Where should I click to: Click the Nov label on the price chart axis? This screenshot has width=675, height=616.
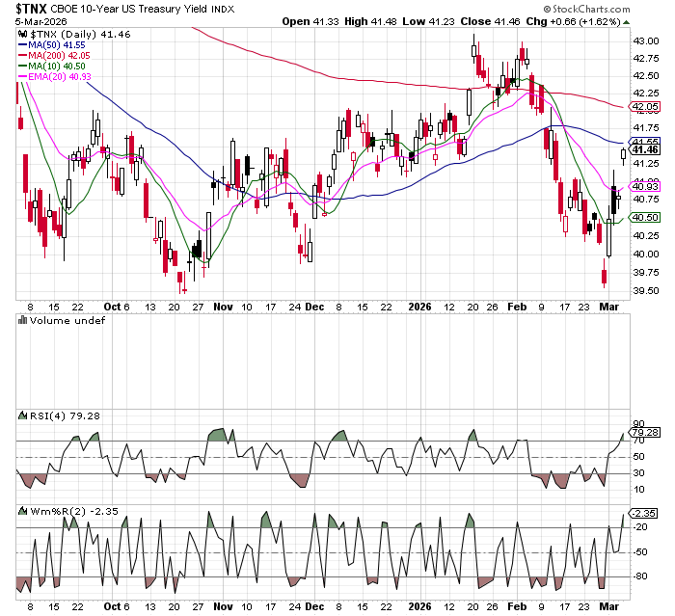223,307
